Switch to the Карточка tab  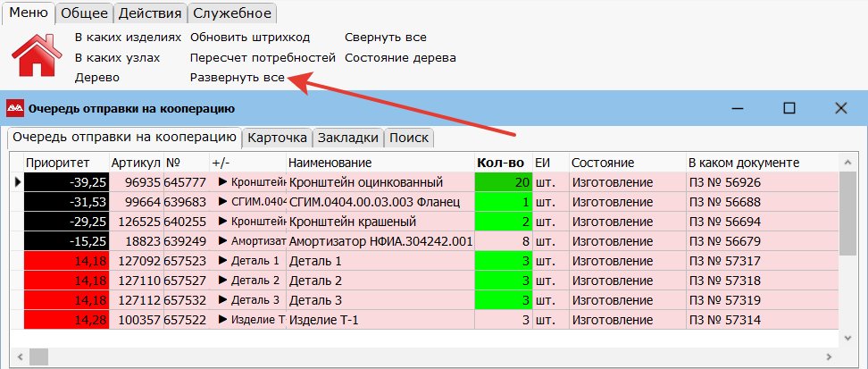(278, 138)
